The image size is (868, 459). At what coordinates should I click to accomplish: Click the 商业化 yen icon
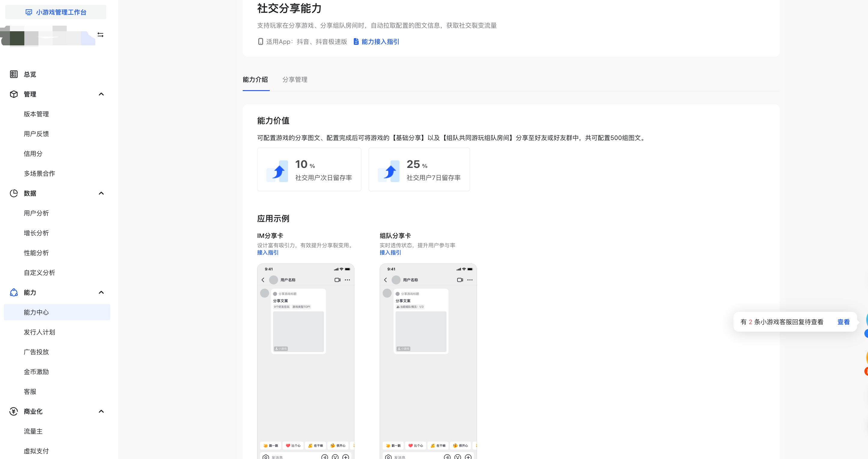(x=14, y=411)
